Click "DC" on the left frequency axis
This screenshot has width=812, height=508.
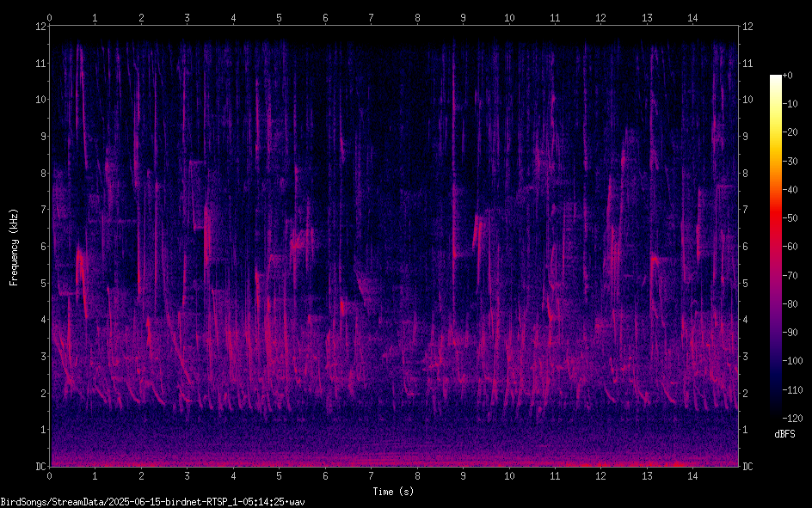40,467
